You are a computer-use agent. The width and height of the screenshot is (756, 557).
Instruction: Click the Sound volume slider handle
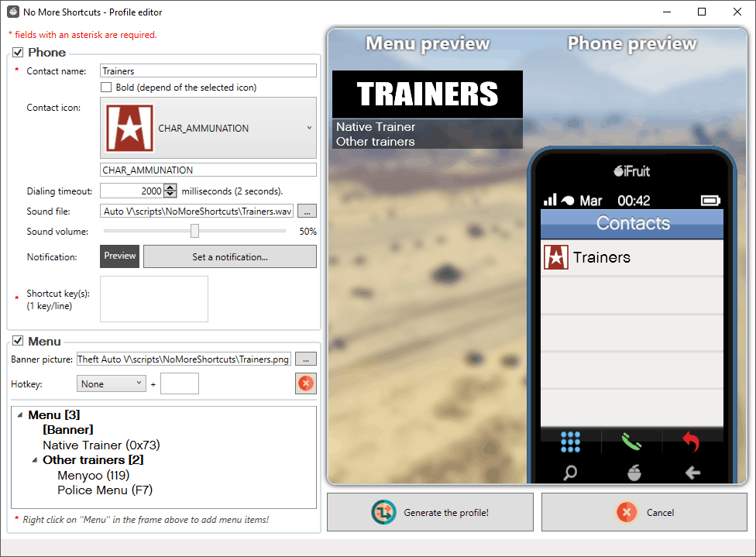point(194,231)
